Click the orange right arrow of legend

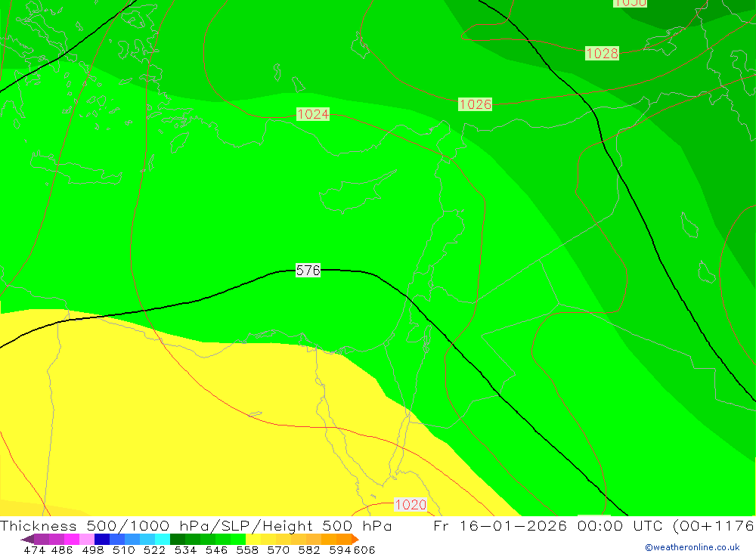coord(354,539)
